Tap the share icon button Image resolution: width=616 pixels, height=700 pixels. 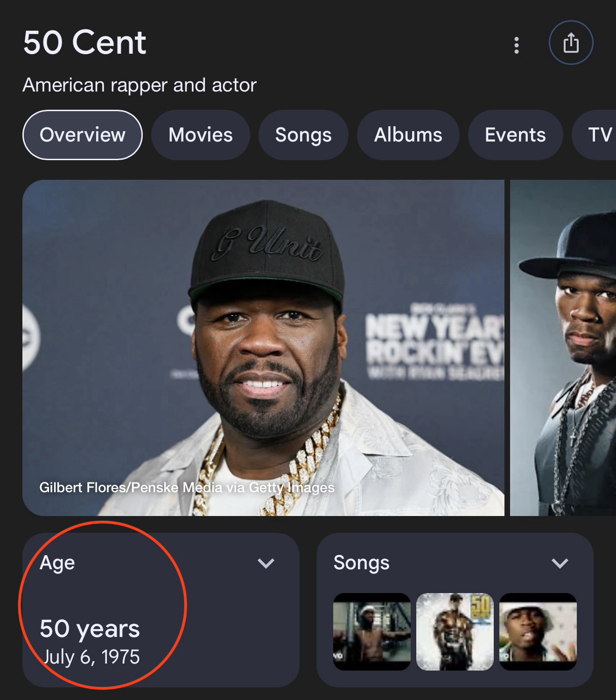[571, 43]
